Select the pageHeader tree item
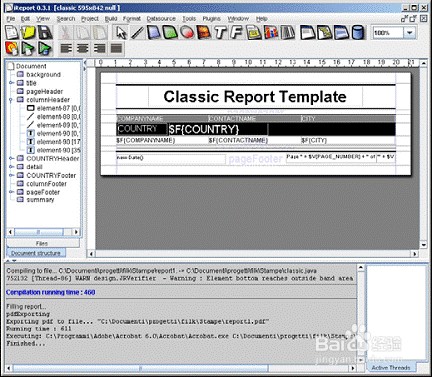The height and width of the screenshot is (377, 432). click(x=44, y=91)
